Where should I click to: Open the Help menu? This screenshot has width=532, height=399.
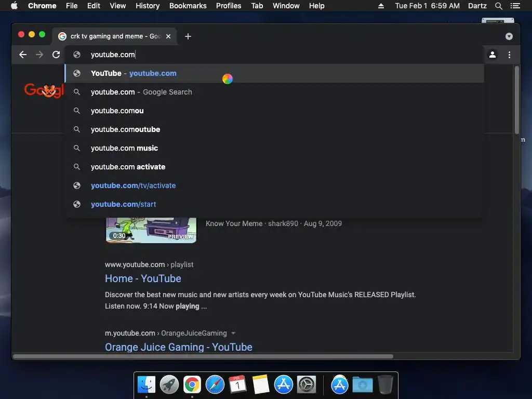pyautogui.click(x=316, y=6)
